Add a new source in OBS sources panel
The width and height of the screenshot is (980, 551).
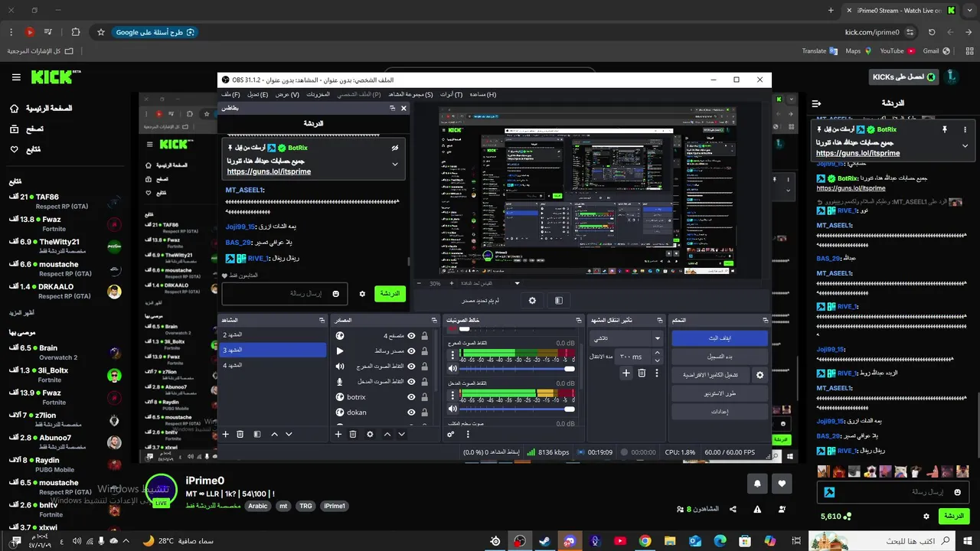pos(338,434)
